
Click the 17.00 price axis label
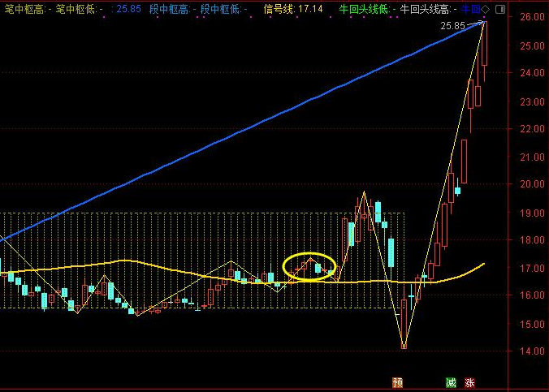point(532,269)
